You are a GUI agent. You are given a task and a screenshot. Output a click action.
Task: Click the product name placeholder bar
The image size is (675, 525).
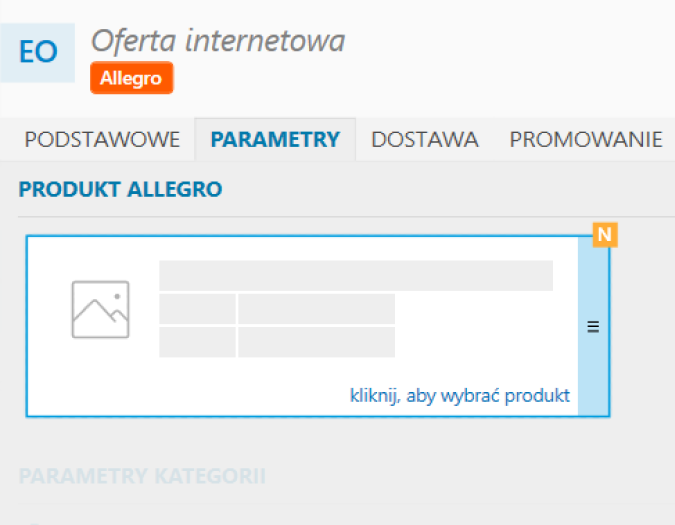(356, 275)
